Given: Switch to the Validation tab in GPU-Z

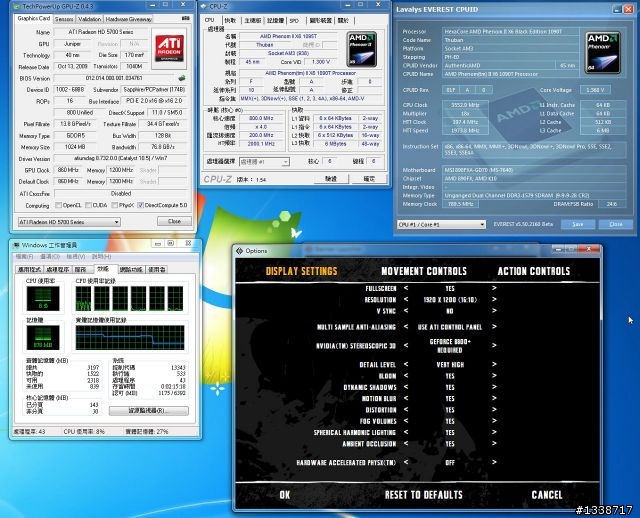Looking at the screenshot, I should tap(89, 19).
